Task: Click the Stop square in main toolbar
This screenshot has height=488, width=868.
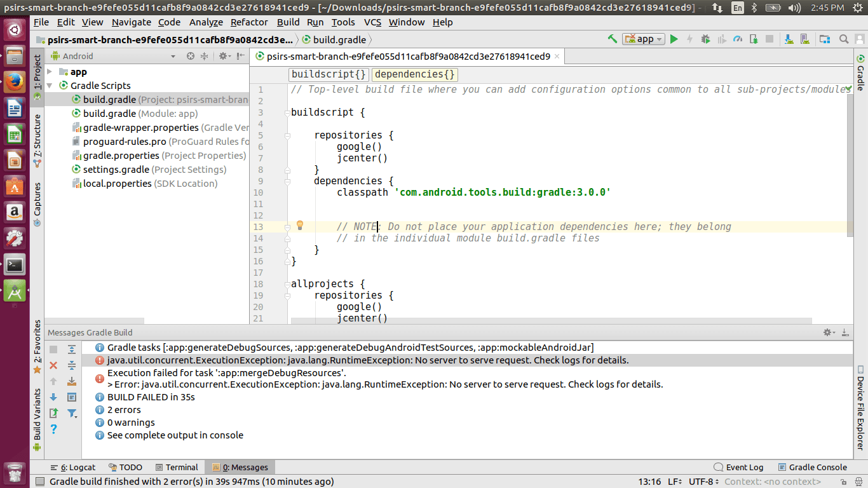Action: coord(770,39)
